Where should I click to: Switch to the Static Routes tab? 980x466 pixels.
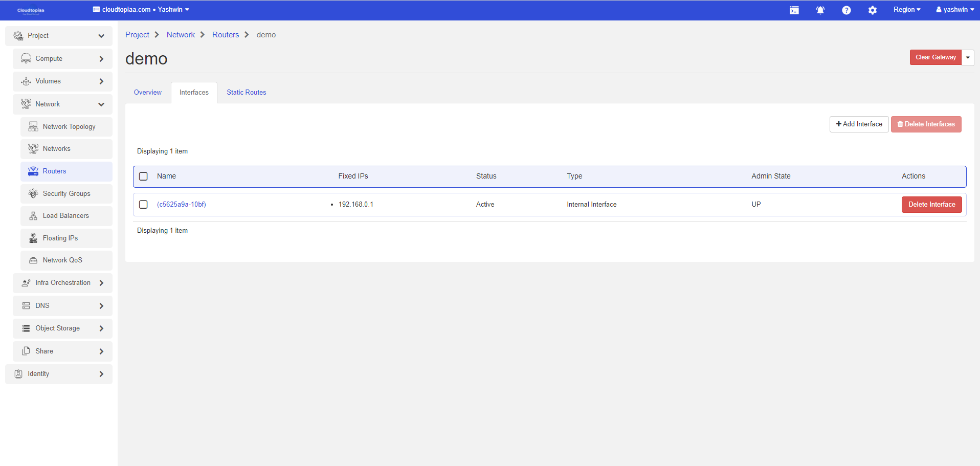[246, 93]
